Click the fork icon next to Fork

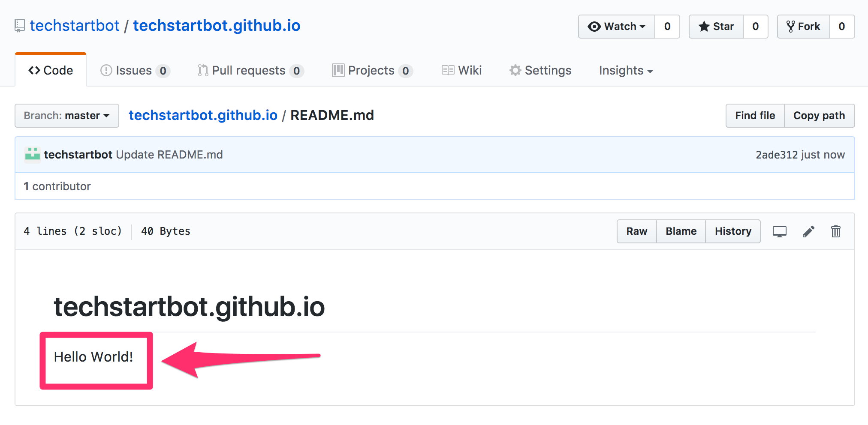tap(790, 26)
